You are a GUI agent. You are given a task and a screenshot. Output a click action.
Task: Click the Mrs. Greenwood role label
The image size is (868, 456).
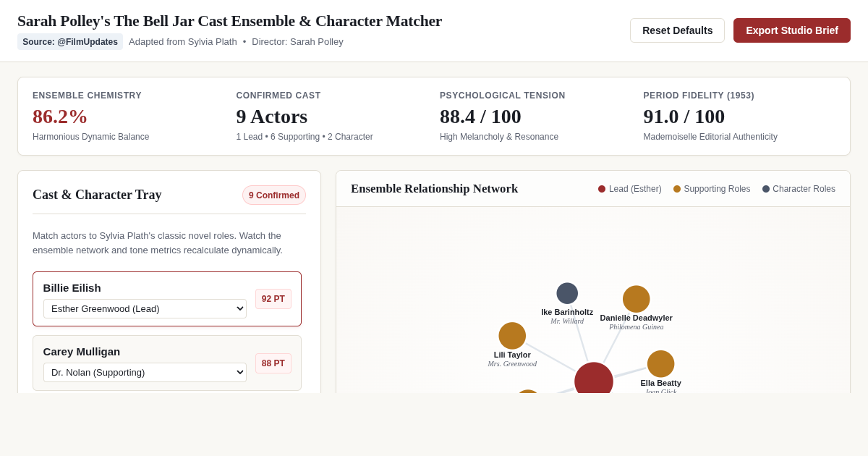[512, 364]
